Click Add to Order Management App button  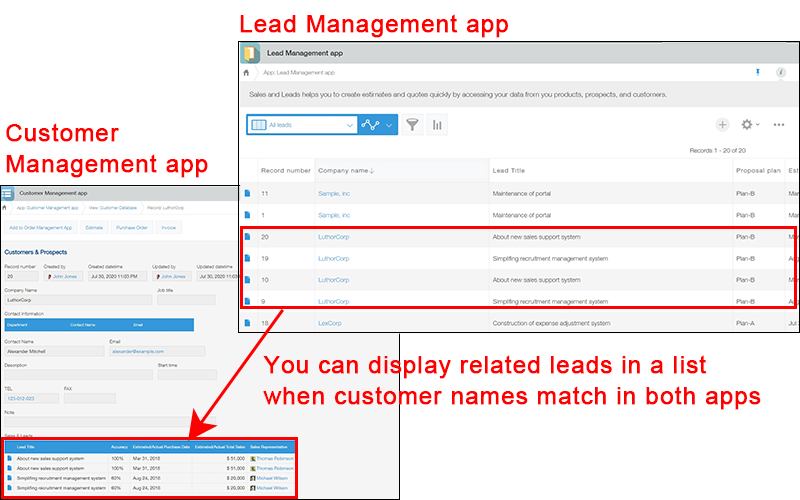pos(40,228)
